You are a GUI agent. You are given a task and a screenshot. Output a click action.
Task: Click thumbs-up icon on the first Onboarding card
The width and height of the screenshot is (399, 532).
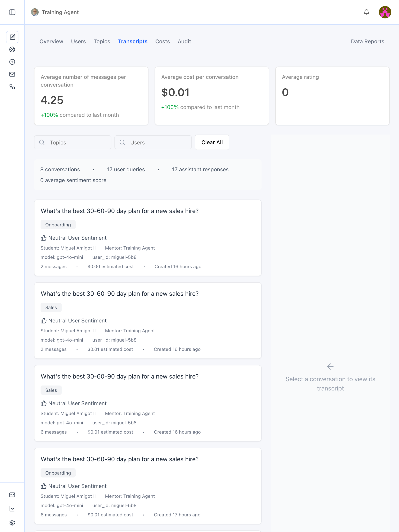(x=44, y=238)
